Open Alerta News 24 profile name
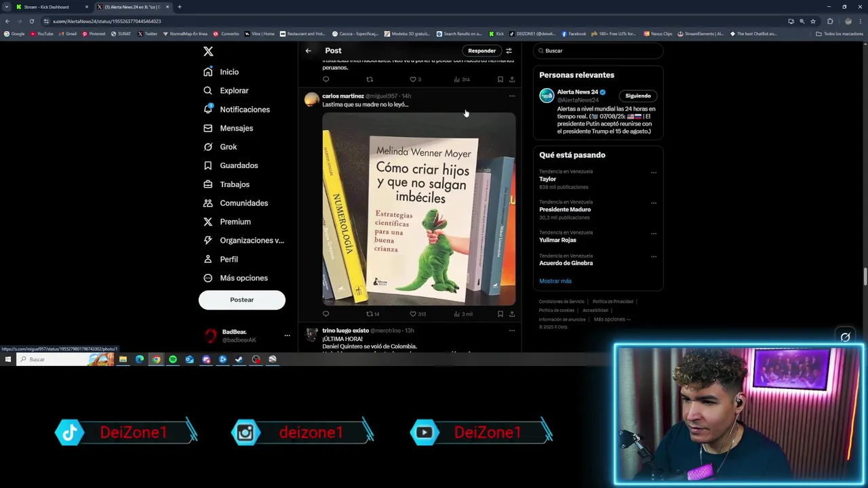868x488 pixels. 577,92
